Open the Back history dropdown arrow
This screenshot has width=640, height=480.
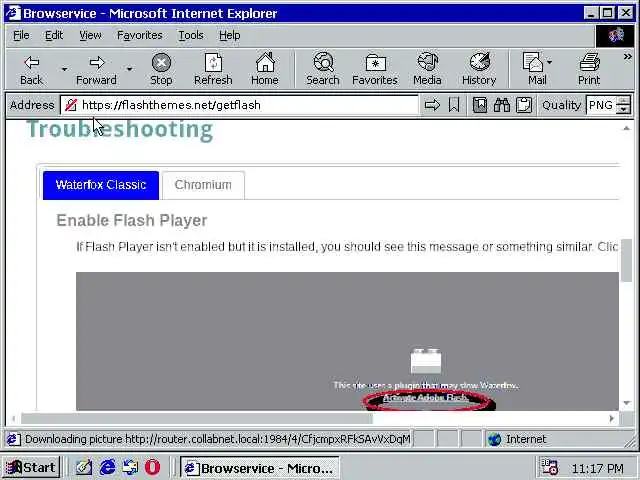64,69
